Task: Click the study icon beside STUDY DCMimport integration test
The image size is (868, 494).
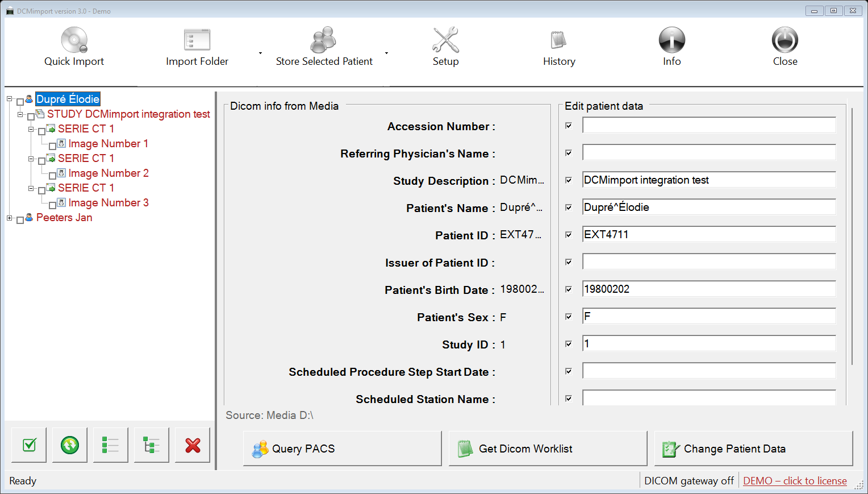Action: pos(40,114)
